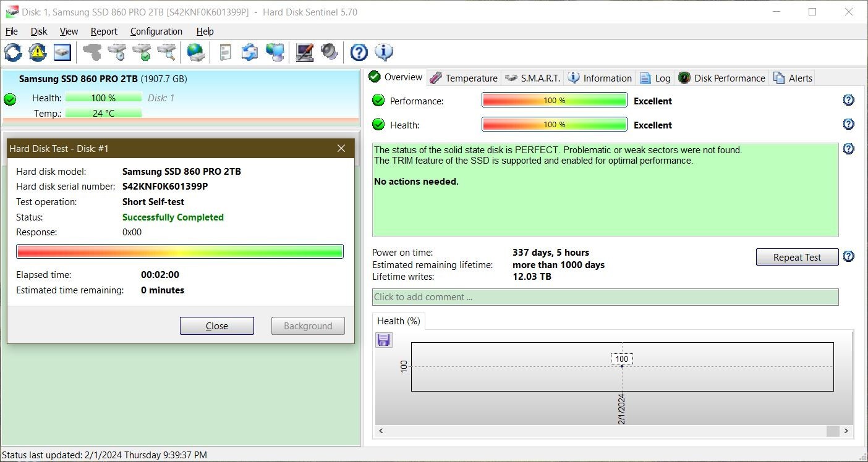Screen dimensions: 868x462
Task: Select the Health (%) chart tab
Action: 399,321
